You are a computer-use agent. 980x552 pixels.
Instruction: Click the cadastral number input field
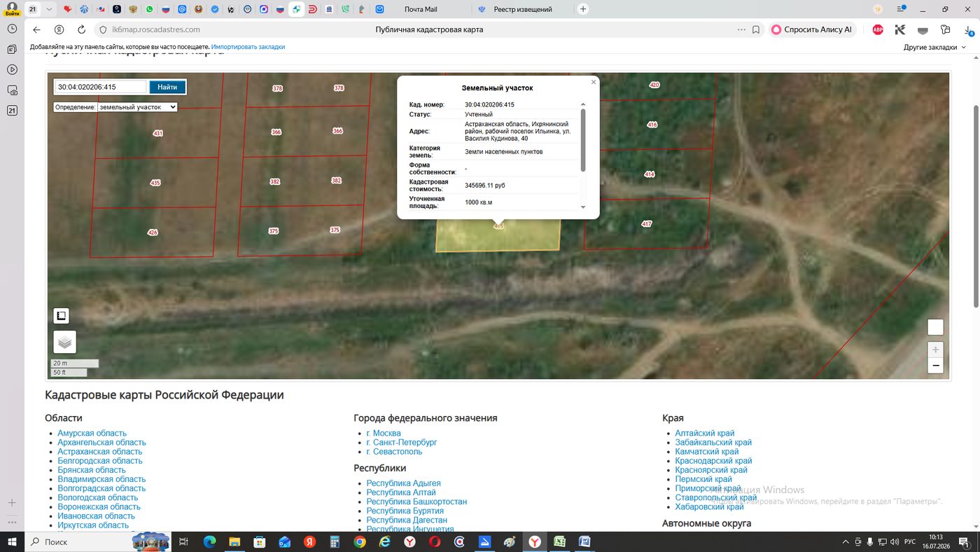pos(101,87)
